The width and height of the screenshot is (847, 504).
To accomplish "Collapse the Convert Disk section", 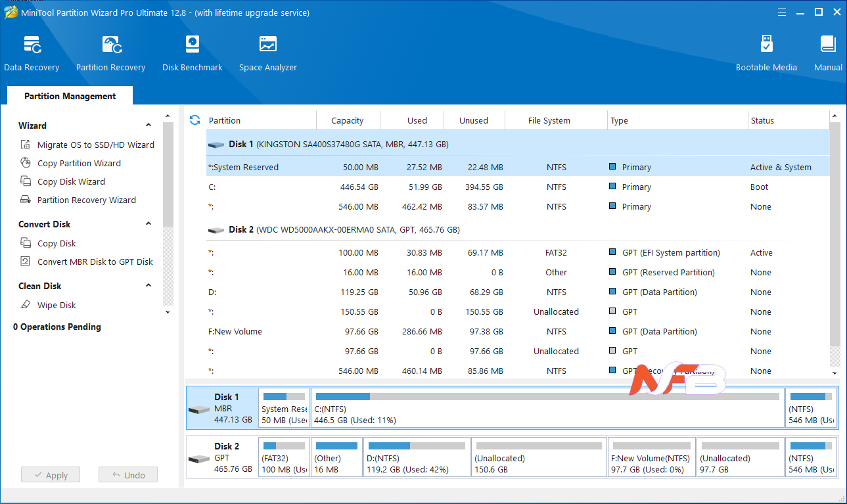I will 149,224.
